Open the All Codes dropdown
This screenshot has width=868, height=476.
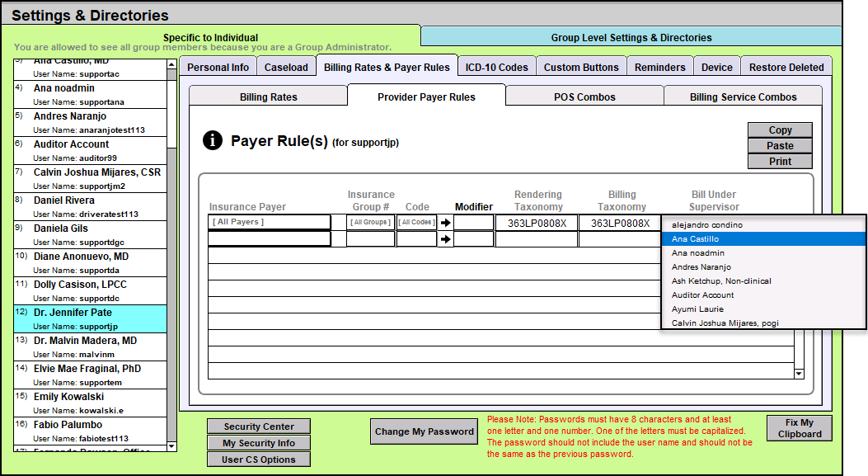416,222
